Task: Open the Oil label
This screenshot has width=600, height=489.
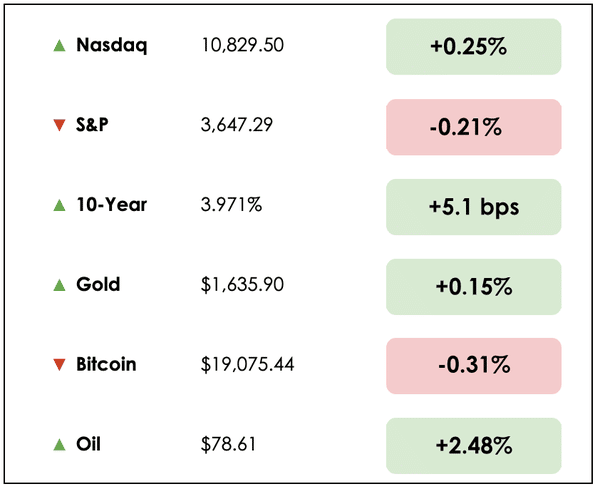Action: (89, 444)
